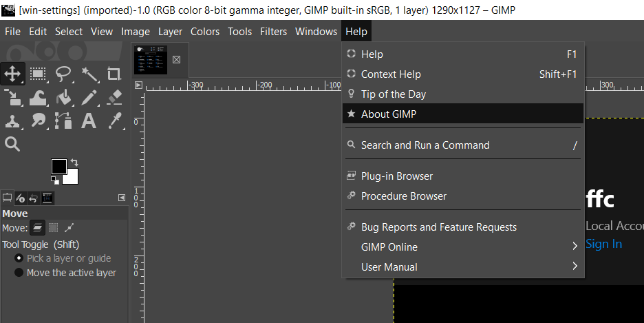Choose Help (F1) from the Help menu
The width and height of the screenshot is (644, 323).
click(463, 54)
